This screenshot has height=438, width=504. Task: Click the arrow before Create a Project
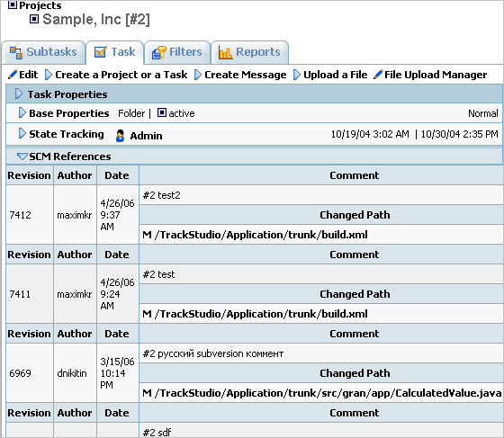coord(49,75)
